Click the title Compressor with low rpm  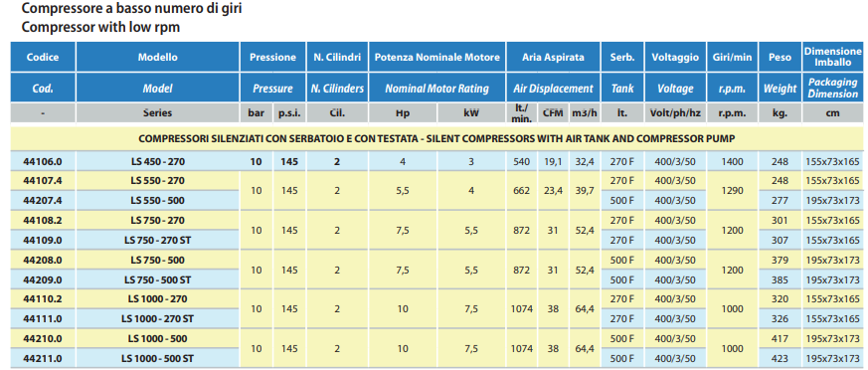click(x=100, y=27)
